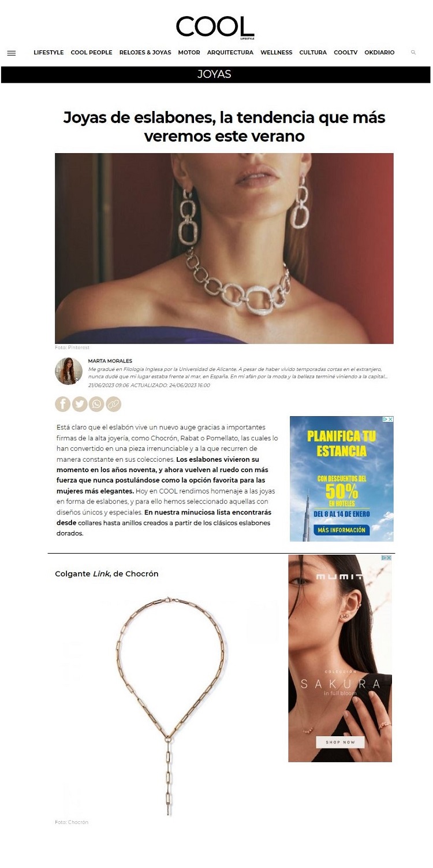
Task: Go to COOL logo homepage
Action: pyautogui.click(x=215, y=27)
